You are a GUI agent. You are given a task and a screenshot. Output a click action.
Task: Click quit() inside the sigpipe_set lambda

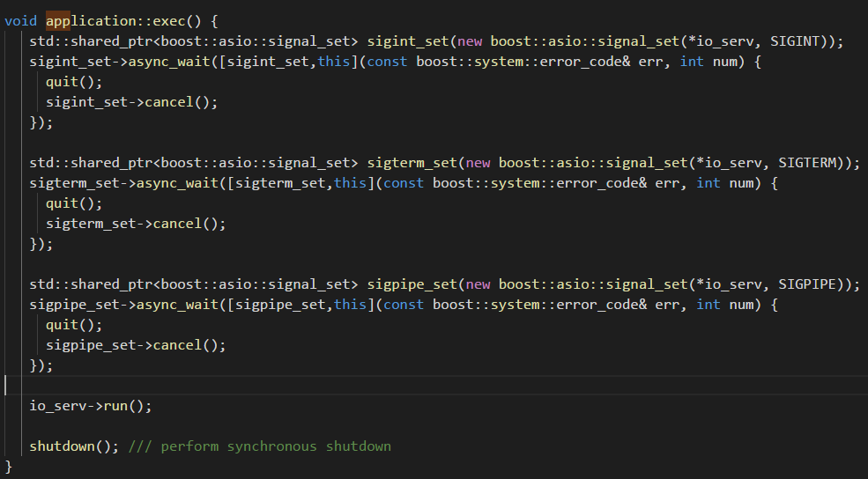[x=62, y=325]
